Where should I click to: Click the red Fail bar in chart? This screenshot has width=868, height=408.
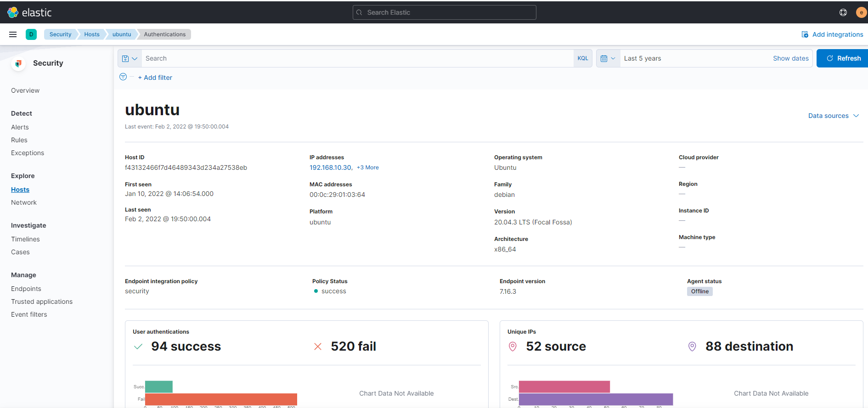[x=220, y=399]
